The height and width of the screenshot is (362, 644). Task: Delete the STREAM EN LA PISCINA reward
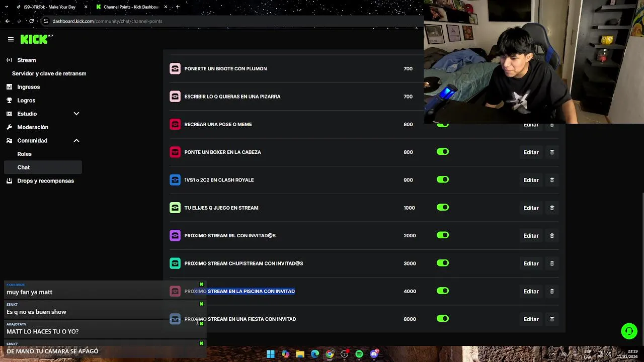click(552, 291)
